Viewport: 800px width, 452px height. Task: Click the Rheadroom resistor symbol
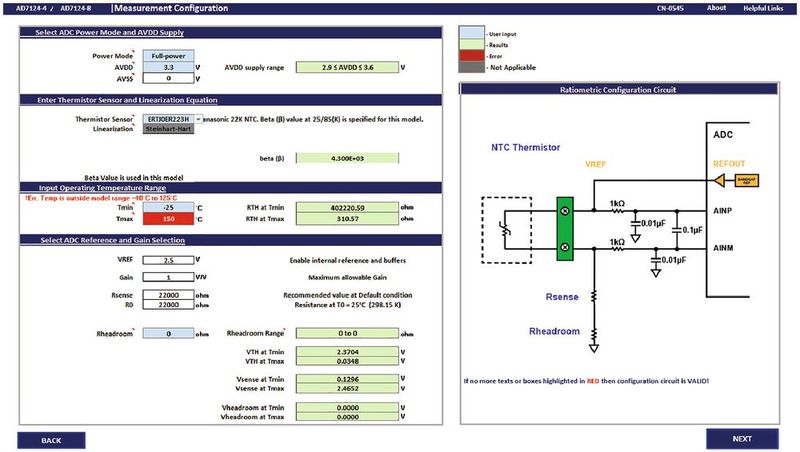click(x=594, y=335)
